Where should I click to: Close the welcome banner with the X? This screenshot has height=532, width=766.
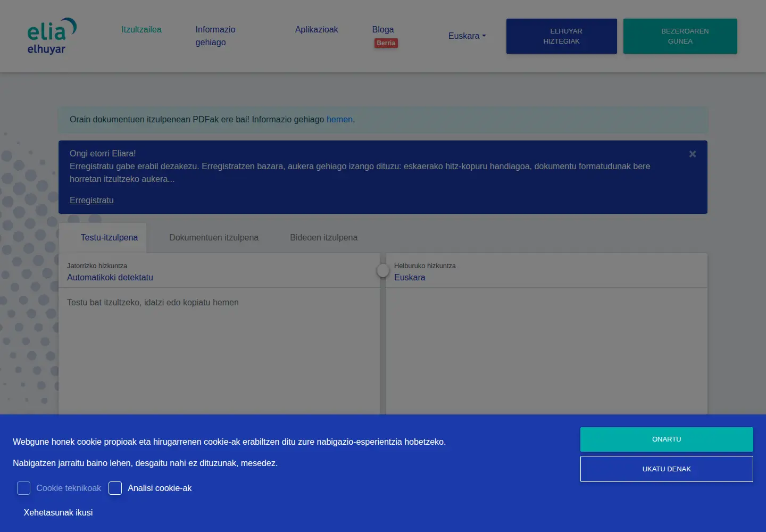click(x=693, y=154)
